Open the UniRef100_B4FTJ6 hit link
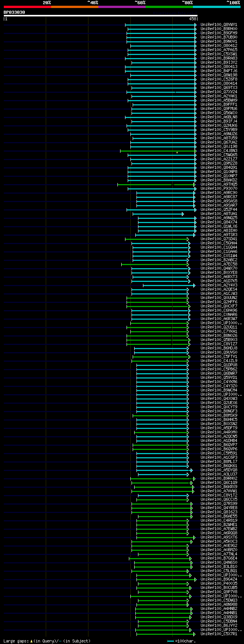Image resolution: width=244 pixels, height=644 pixels. tap(219, 71)
